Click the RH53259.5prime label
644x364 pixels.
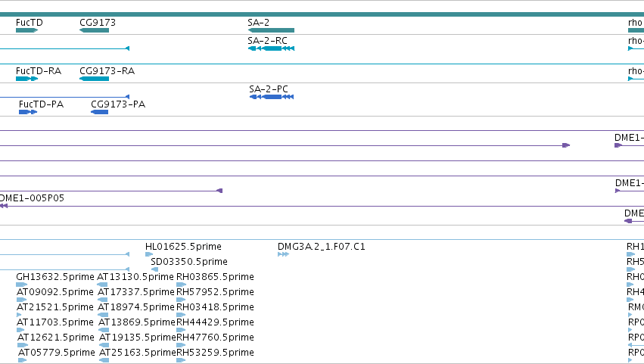tap(215, 353)
